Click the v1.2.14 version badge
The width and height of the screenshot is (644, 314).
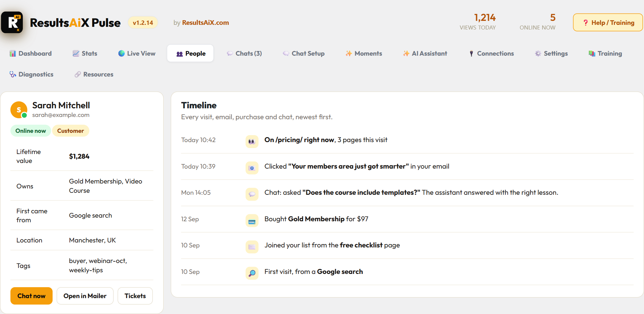(143, 23)
